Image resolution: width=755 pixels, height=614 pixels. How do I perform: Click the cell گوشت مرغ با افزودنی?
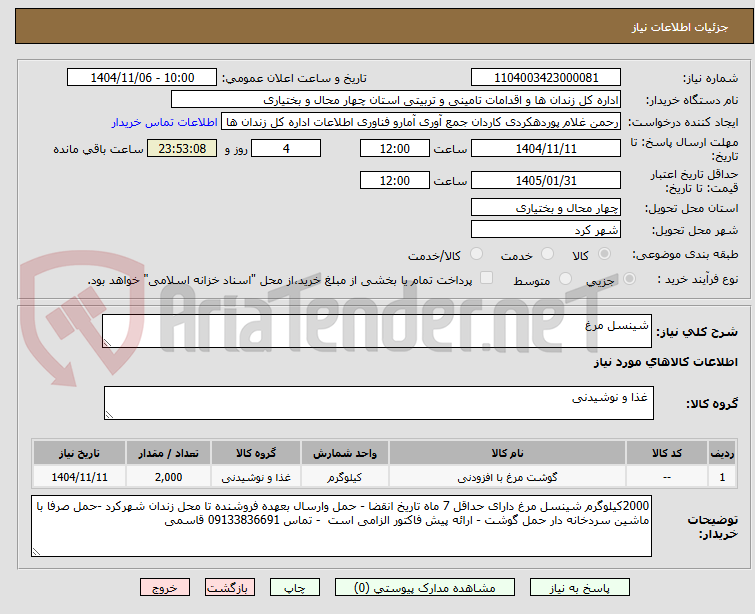click(x=508, y=477)
